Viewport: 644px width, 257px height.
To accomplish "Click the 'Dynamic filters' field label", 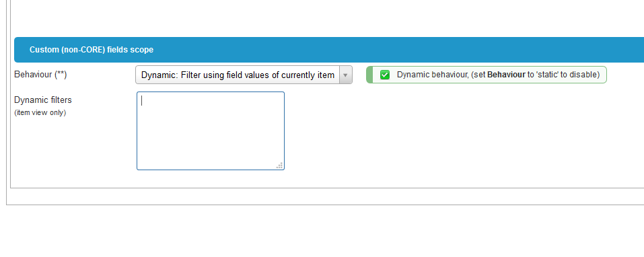I will click(42, 100).
